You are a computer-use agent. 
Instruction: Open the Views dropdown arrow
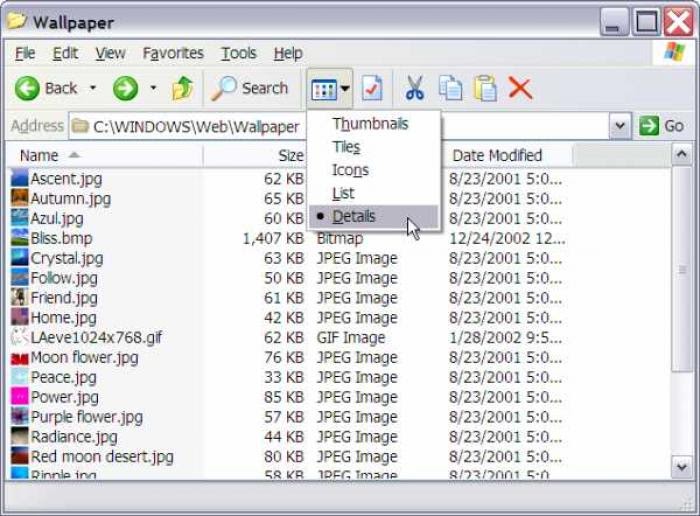[x=345, y=88]
